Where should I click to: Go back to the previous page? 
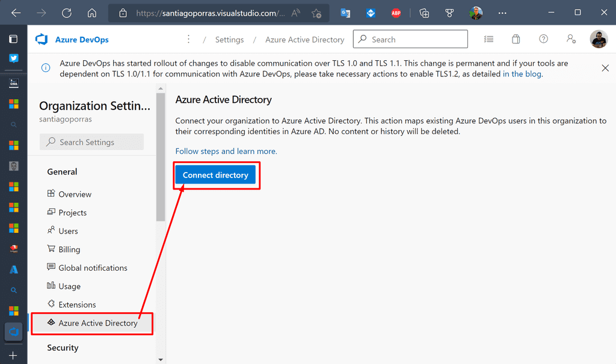[16, 13]
